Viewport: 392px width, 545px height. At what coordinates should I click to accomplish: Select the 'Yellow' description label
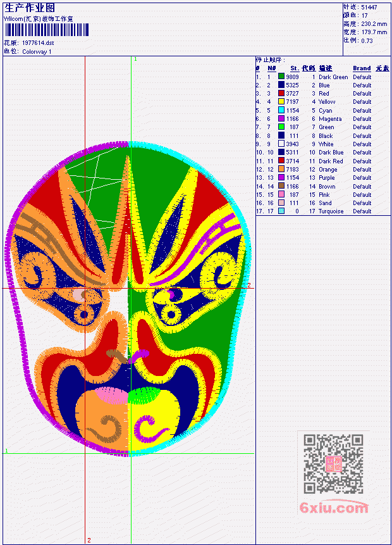click(327, 102)
